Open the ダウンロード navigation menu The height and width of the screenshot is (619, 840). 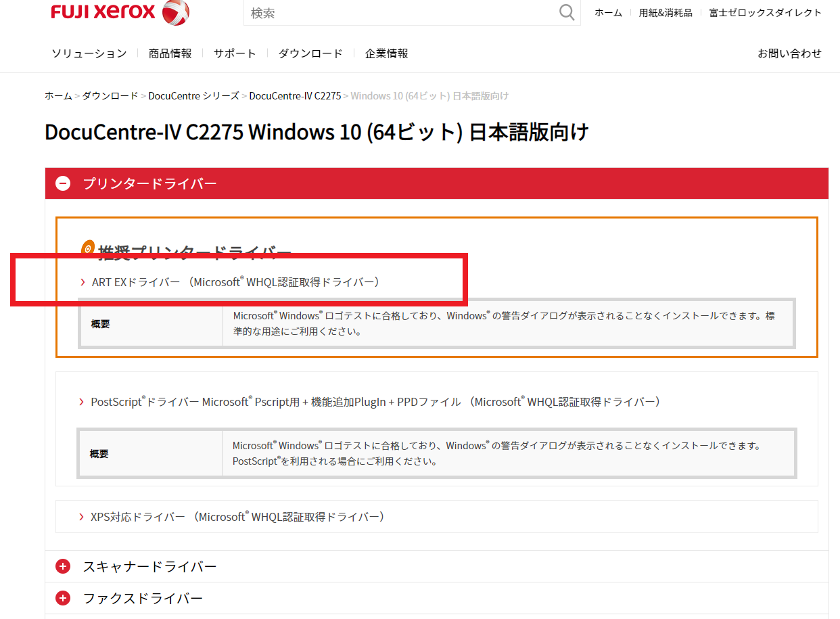tap(310, 53)
